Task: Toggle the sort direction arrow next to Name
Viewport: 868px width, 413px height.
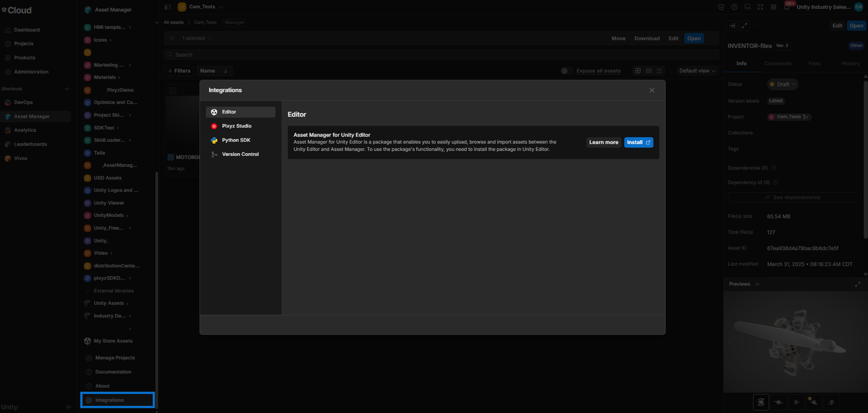Action: click(x=225, y=71)
